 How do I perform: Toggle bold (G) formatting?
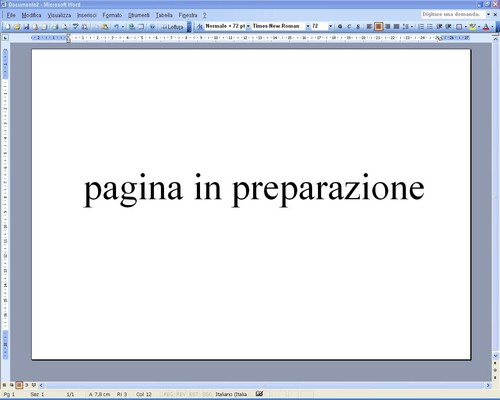click(x=340, y=26)
